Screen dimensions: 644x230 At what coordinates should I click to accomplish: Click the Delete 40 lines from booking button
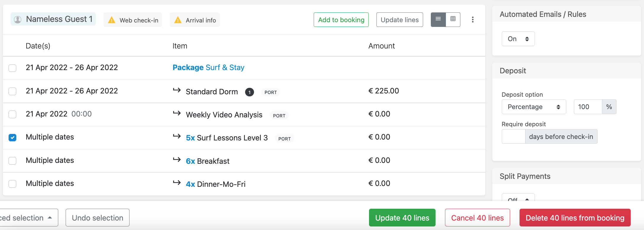point(575,218)
